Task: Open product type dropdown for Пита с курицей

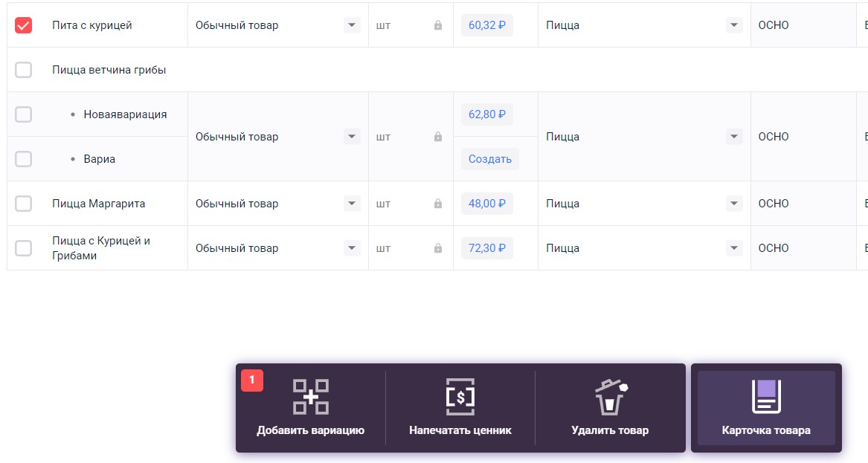Action: click(352, 25)
